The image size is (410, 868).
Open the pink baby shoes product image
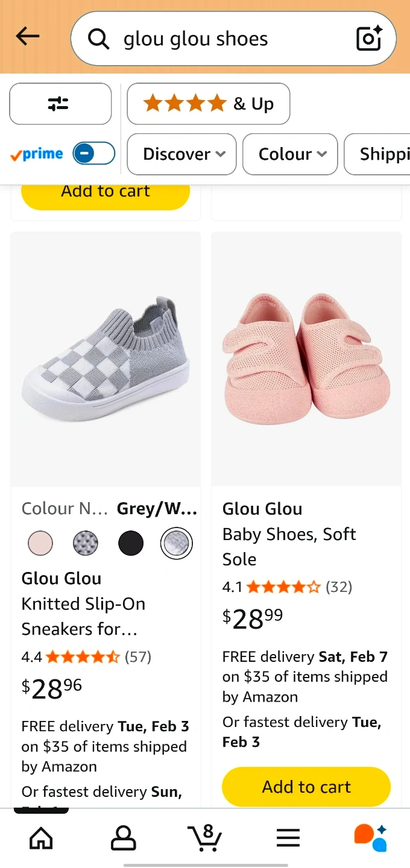click(x=306, y=359)
